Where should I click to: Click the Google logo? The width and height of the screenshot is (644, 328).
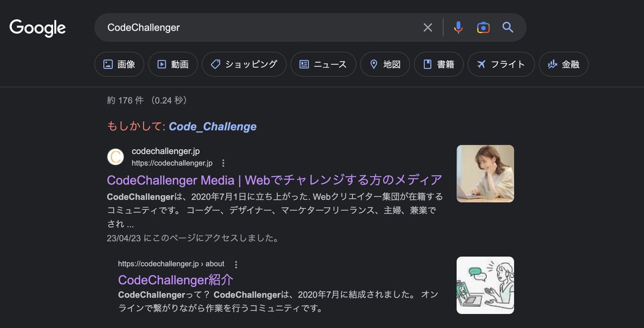37,28
